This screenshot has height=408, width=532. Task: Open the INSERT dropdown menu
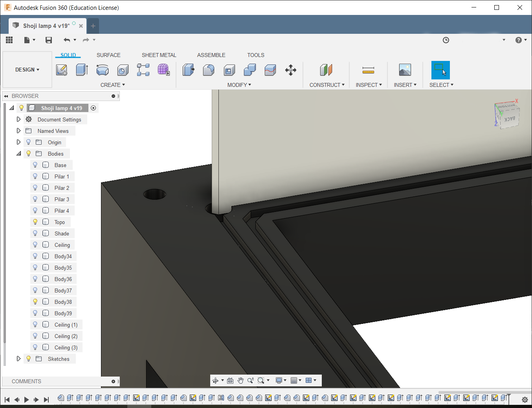(405, 85)
